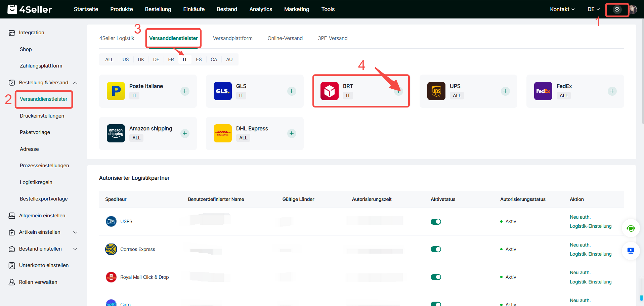The width and height of the screenshot is (644, 306).
Task: Click the plus icon on FedEx card
Action: coord(612,91)
